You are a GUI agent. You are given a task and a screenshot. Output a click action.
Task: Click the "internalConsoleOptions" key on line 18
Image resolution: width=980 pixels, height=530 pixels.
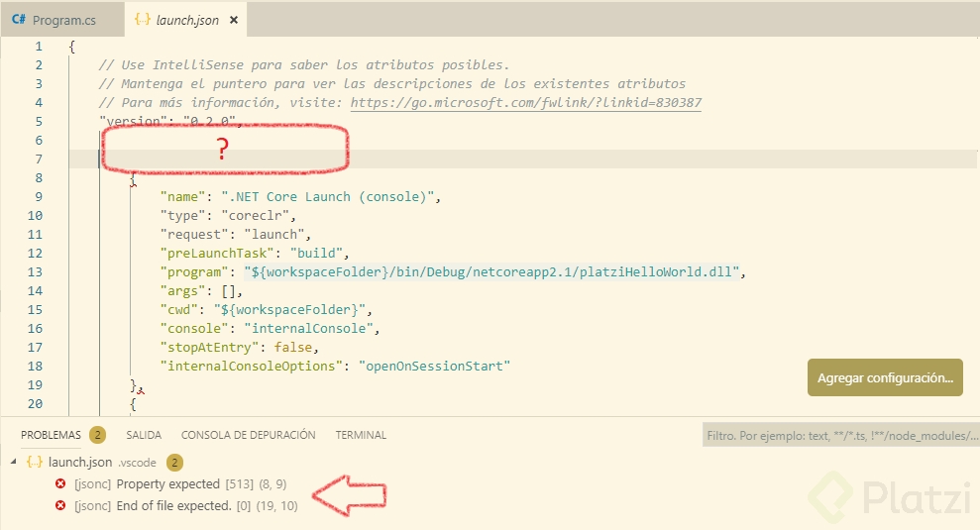252,367
